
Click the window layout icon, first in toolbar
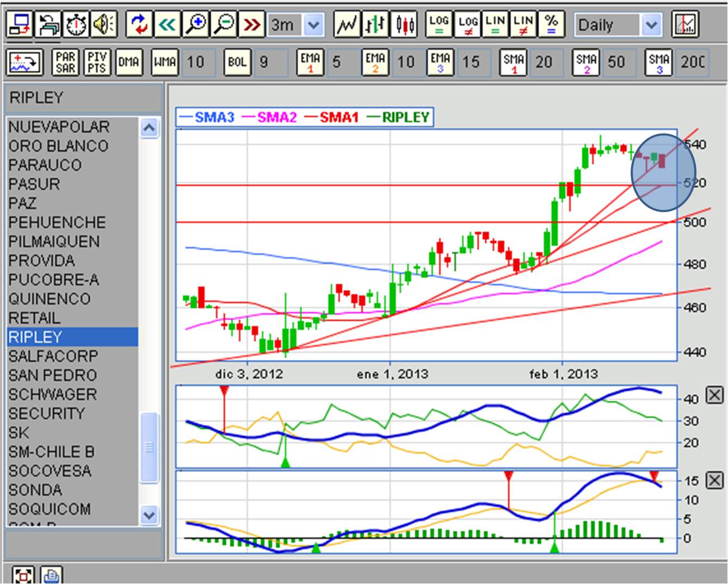click(19, 24)
